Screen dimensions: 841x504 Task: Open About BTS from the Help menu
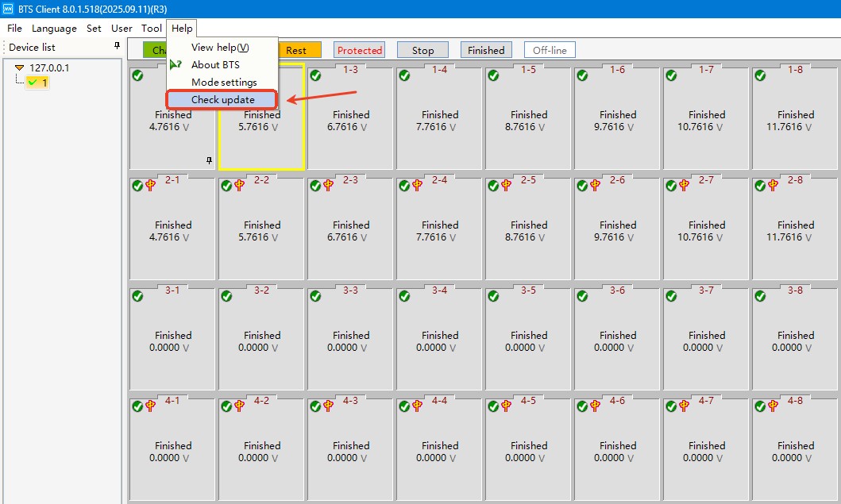[x=214, y=65]
